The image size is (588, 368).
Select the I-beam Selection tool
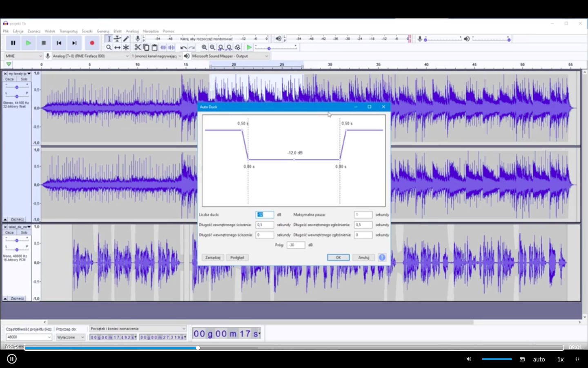point(109,39)
